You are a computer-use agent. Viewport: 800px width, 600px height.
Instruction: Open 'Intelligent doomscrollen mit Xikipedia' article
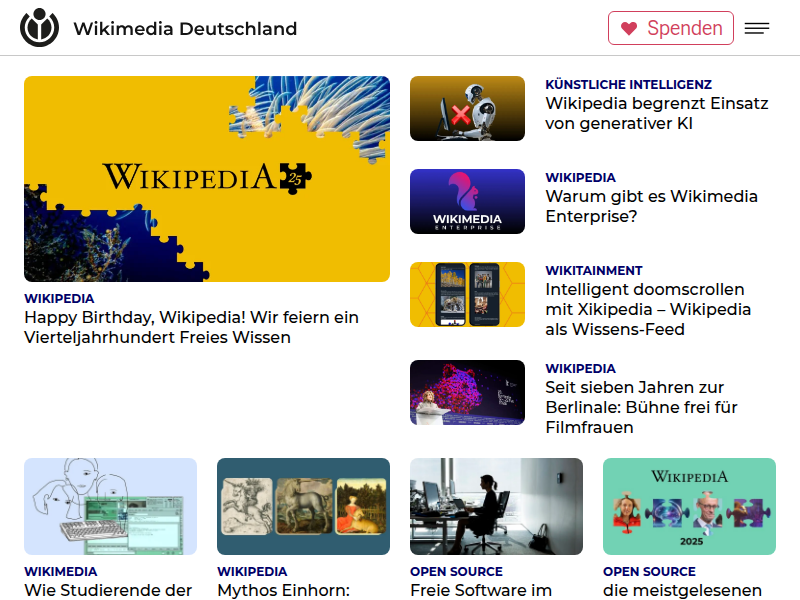pyautogui.click(x=648, y=309)
